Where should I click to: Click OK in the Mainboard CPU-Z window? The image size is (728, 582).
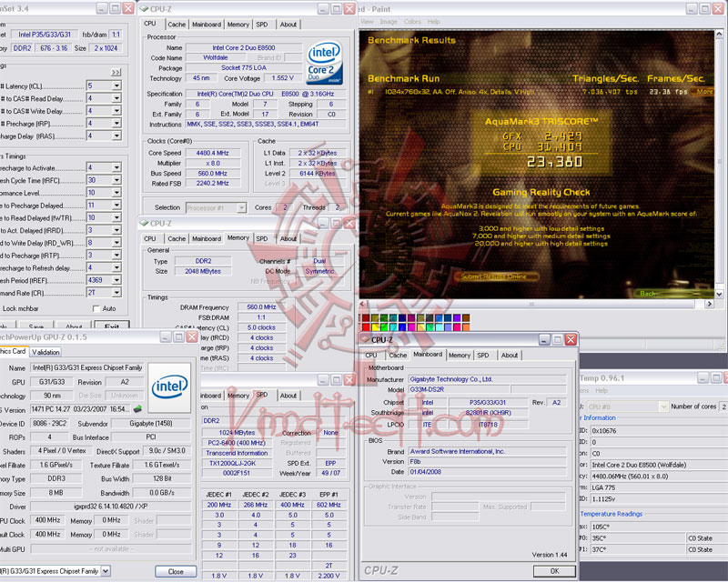(554, 571)
